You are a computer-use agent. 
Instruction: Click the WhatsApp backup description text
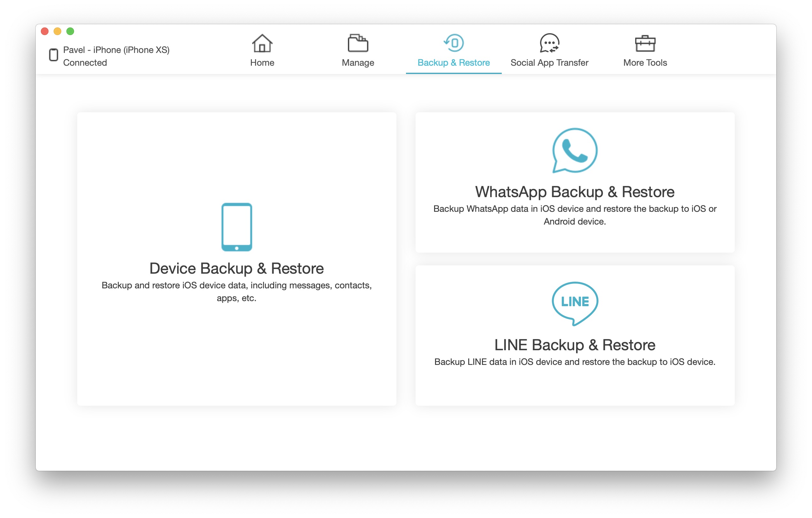click(x=575, y=215)
